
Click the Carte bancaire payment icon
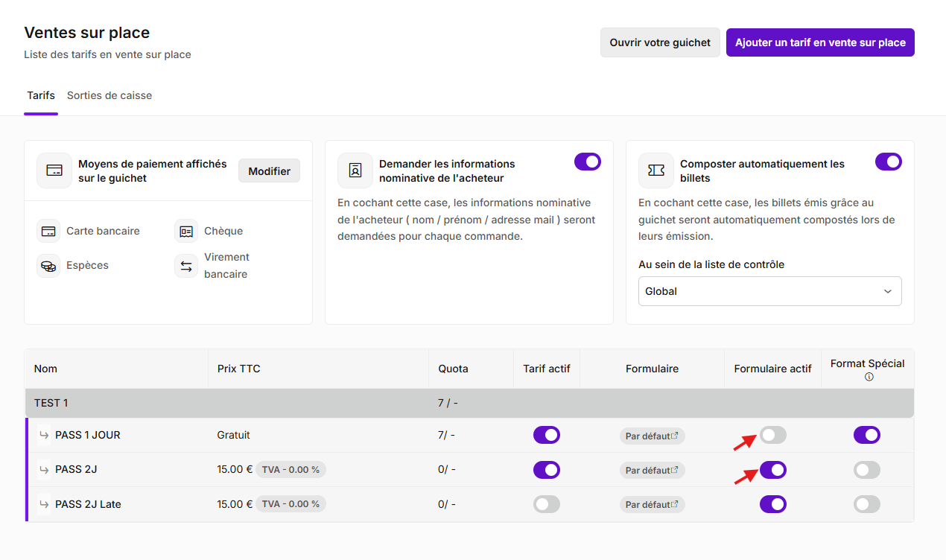coord(48,231)
